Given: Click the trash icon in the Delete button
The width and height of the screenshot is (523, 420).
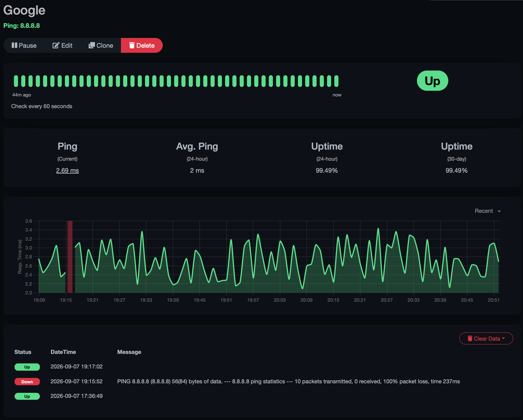Looking at the screenshot, I should (x=132, y=46).
